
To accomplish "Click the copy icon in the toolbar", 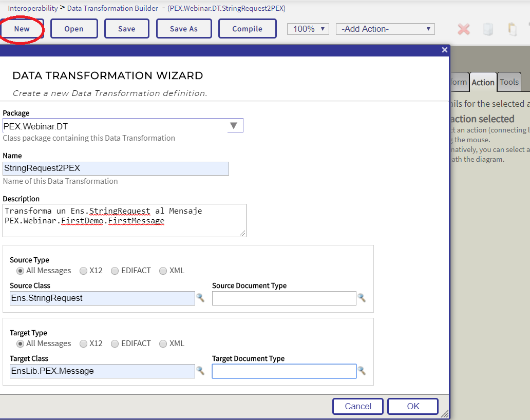I will click(488, 29).
